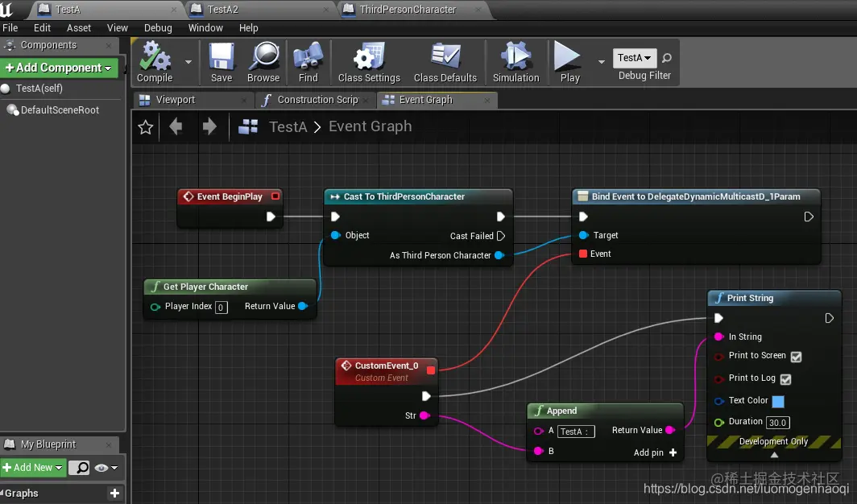Click Append Return Value pin
This screenshot has width=857, height=504.
pos(670,430)
